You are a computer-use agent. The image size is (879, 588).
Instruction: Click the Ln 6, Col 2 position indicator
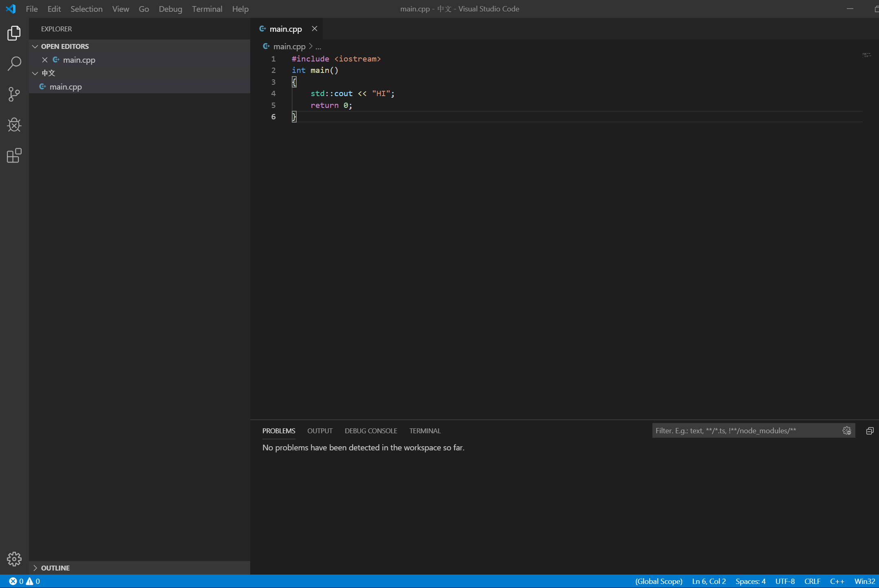pos(709,581)
